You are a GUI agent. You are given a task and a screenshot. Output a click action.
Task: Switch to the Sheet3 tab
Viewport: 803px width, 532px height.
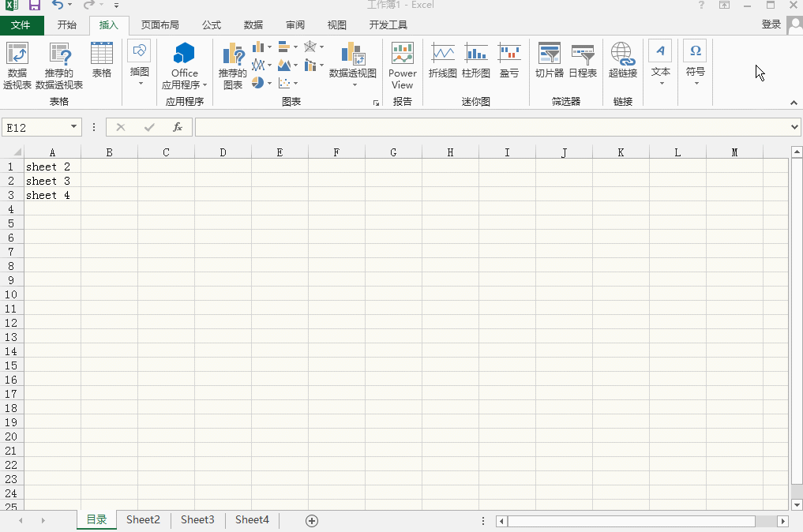(x=197, y=519)
